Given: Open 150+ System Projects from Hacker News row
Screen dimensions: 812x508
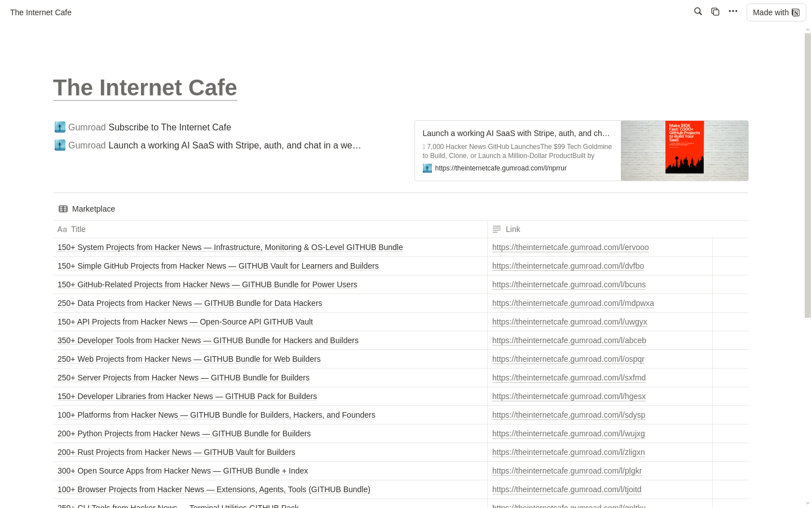Looking at the screenshot, I should [230, 247].
